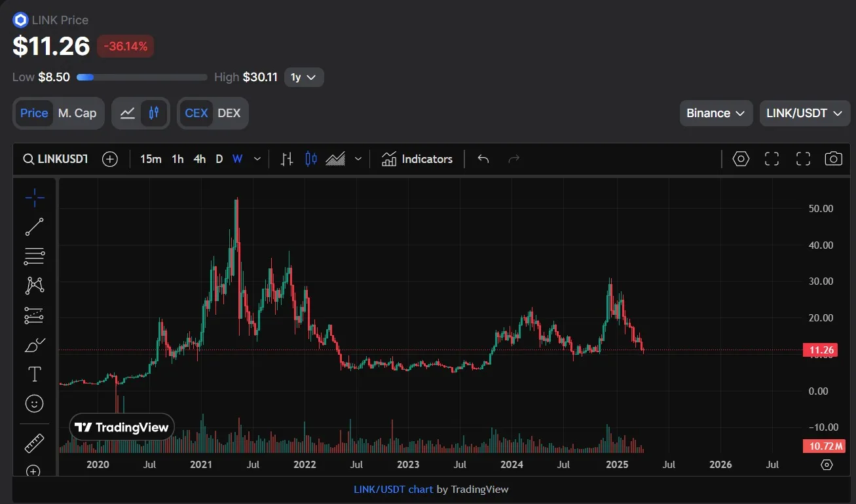Select the ruler measure tool
The width and height of the screenshot is (856, 504).
tap(34, 443)
